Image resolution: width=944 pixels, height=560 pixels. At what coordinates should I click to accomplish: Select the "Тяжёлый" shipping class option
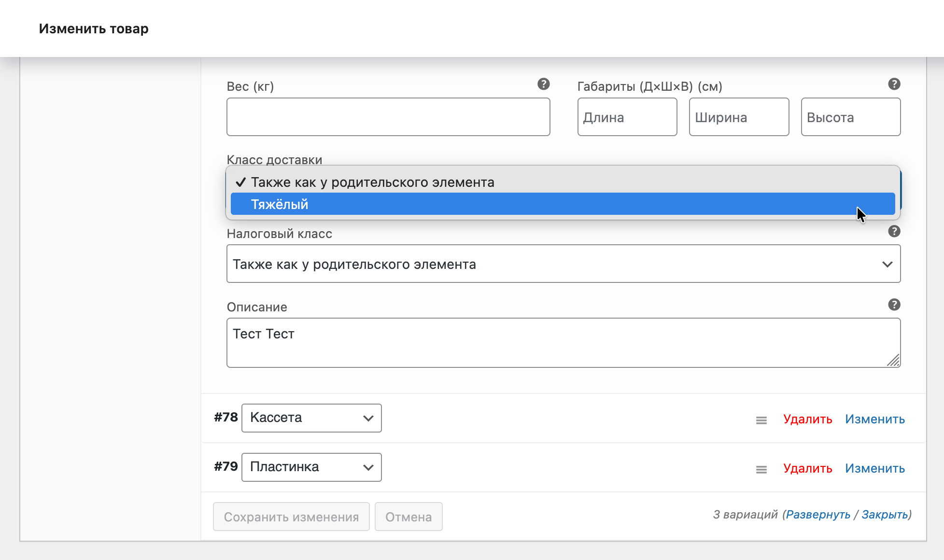[x=563, y=204]
